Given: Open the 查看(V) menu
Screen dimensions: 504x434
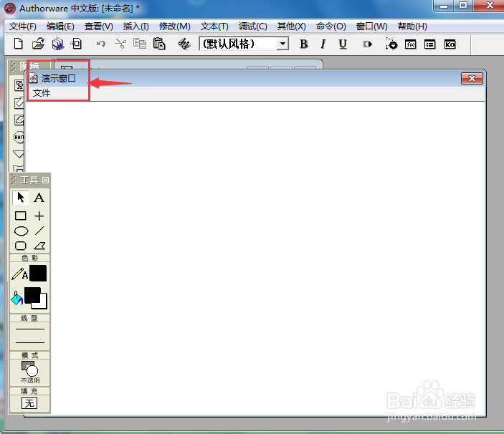Looking at the screenshot, I should coord(98,26).
